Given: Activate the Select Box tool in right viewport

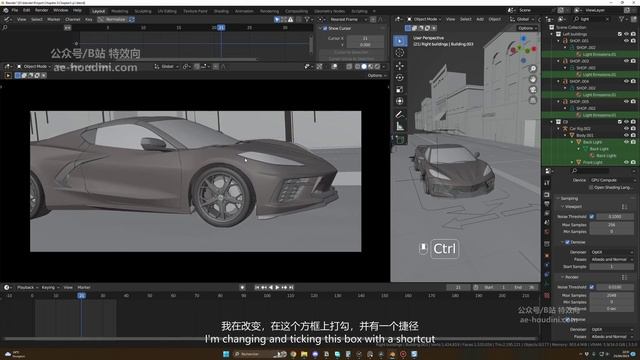Looking at the screenshot, I should point(400,40).
